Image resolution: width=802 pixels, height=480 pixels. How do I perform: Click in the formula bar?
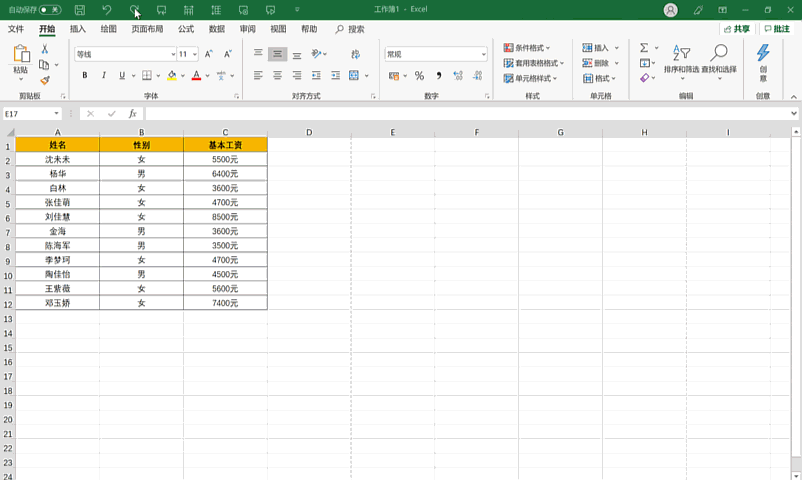468,114
